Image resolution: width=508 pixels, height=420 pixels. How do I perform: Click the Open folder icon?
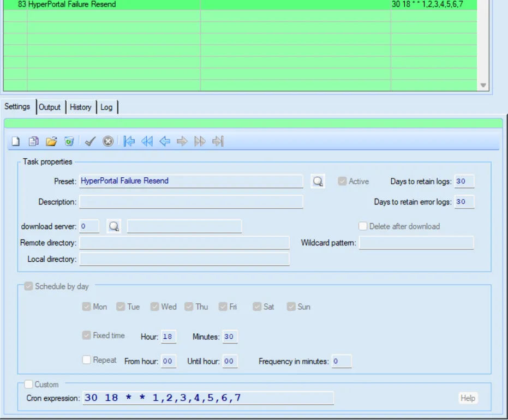coord(51,141)
